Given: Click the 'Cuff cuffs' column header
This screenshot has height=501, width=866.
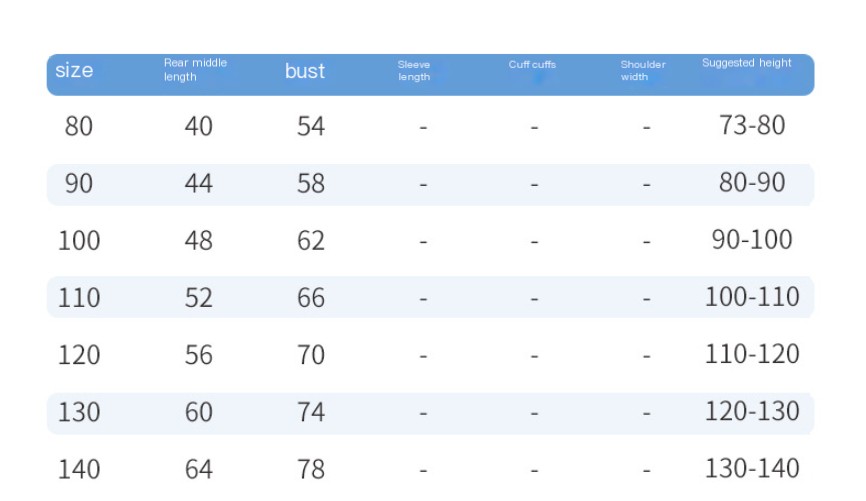Looking at the screenshot, I should pos(532,65).
